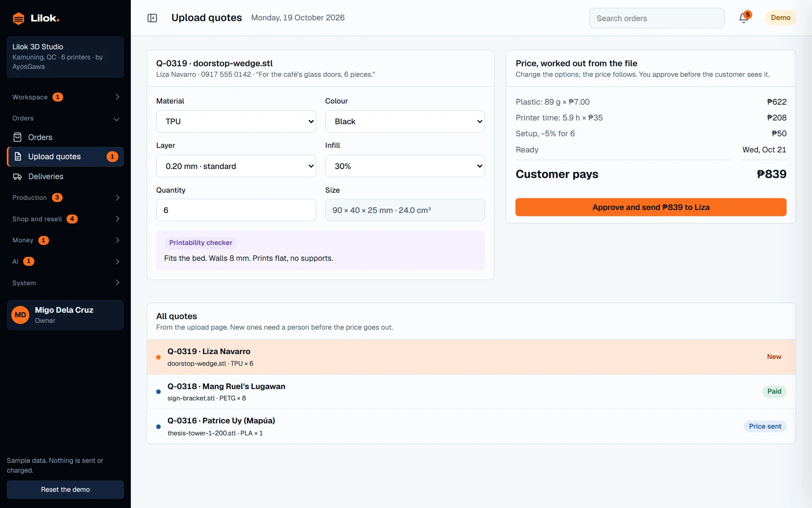Screen dimensions: 812x508
Task: Expand the AI section
Action: point(65,262)
